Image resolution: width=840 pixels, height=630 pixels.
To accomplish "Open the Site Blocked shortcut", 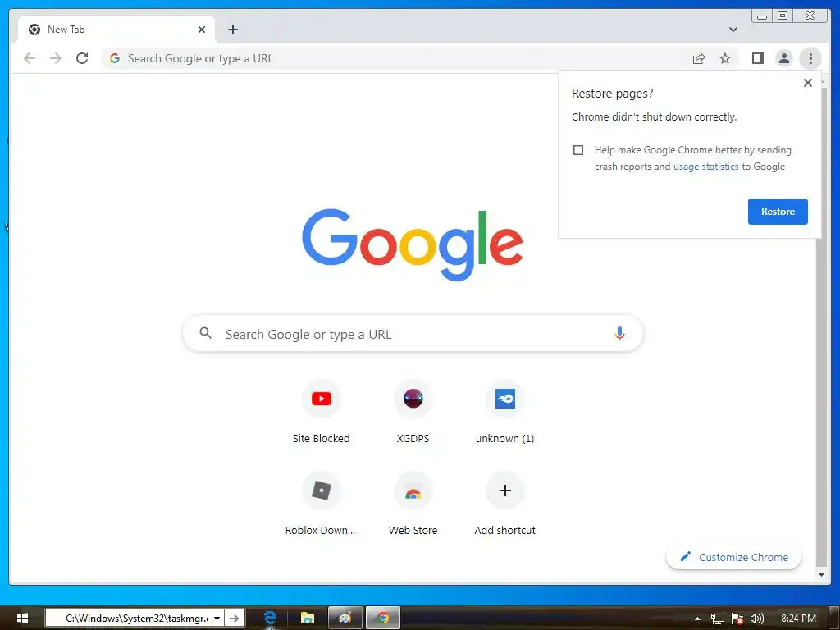I will click(321, 412).
